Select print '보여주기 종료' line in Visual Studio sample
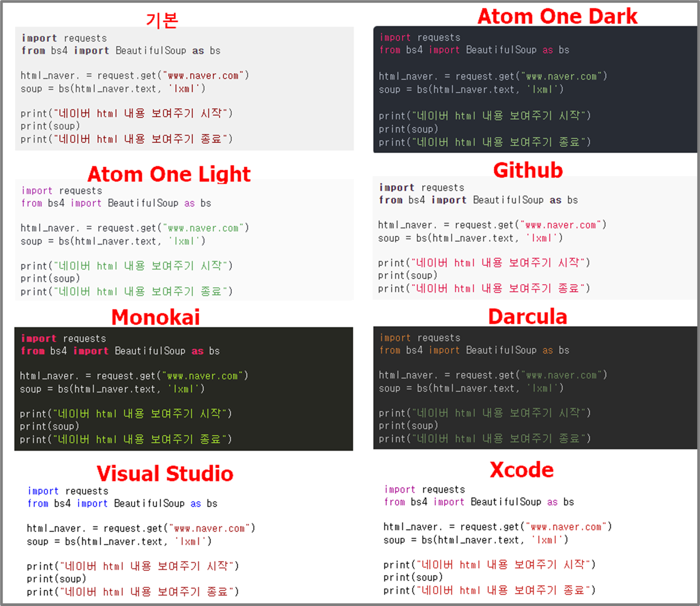 pyautogui.click(x=133, y=592)
